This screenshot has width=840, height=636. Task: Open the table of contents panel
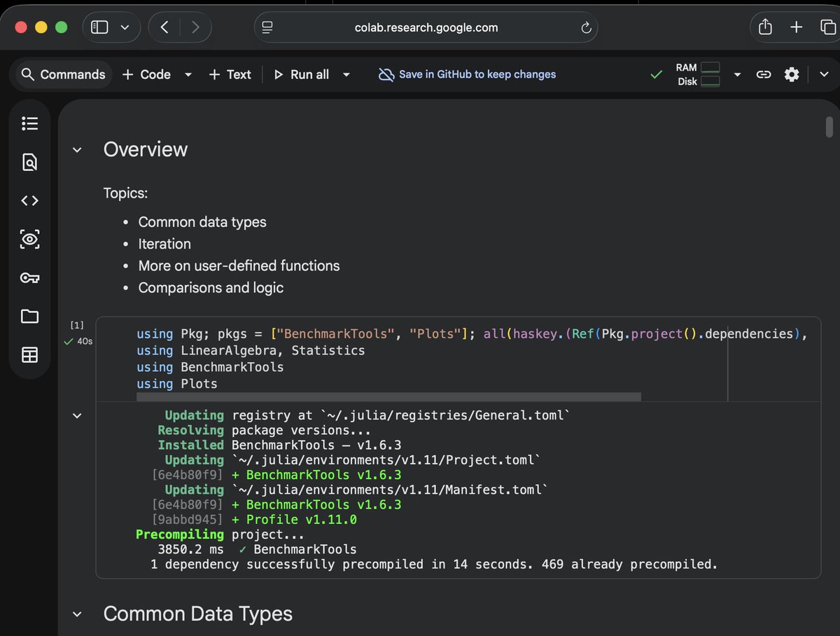(x=29, y=124)
